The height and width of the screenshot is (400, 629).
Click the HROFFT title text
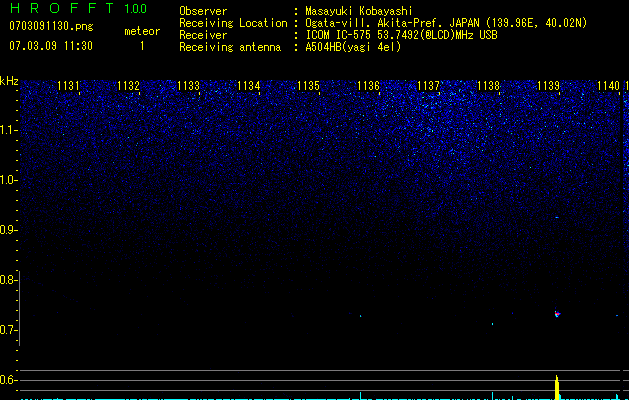pos(62,8)
